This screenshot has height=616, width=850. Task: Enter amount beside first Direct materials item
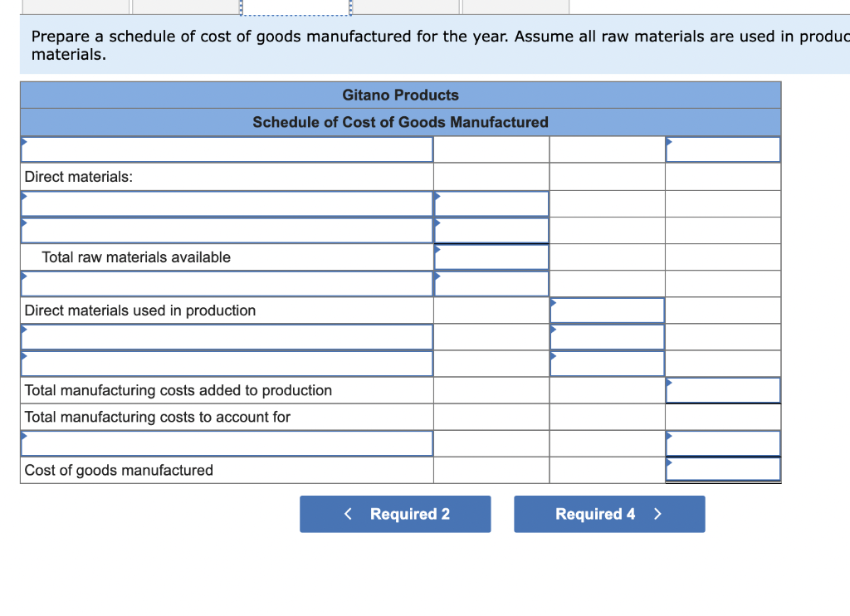tap(491, 203)
